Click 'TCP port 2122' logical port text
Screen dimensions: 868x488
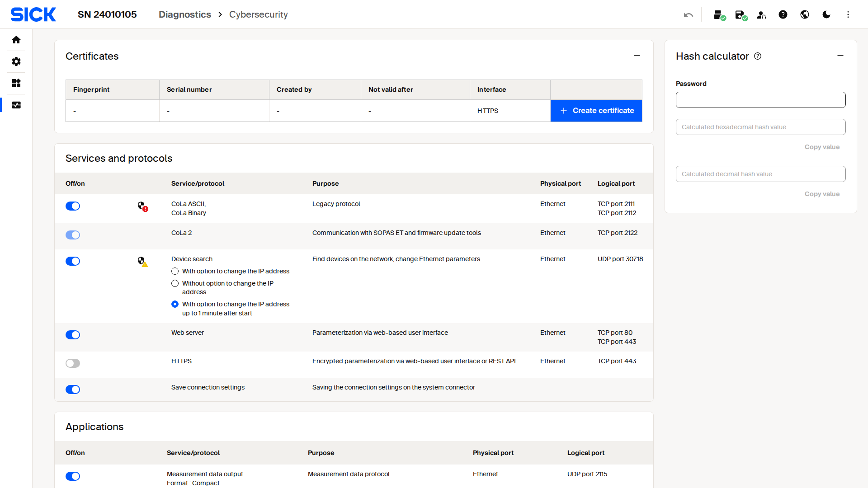tap(618, 233)
